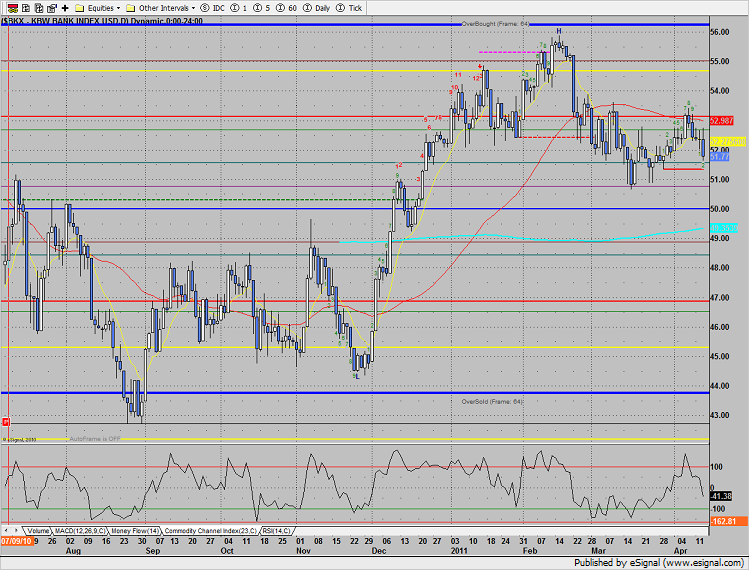Click the 56.00 price axis label

click(719, 32)
